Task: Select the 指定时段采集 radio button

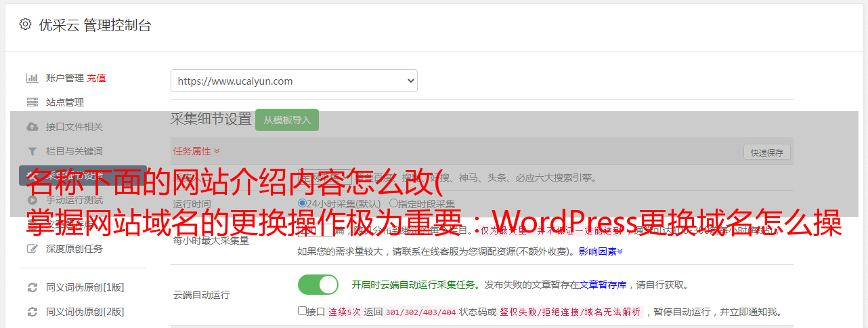Action: point(393,203)
